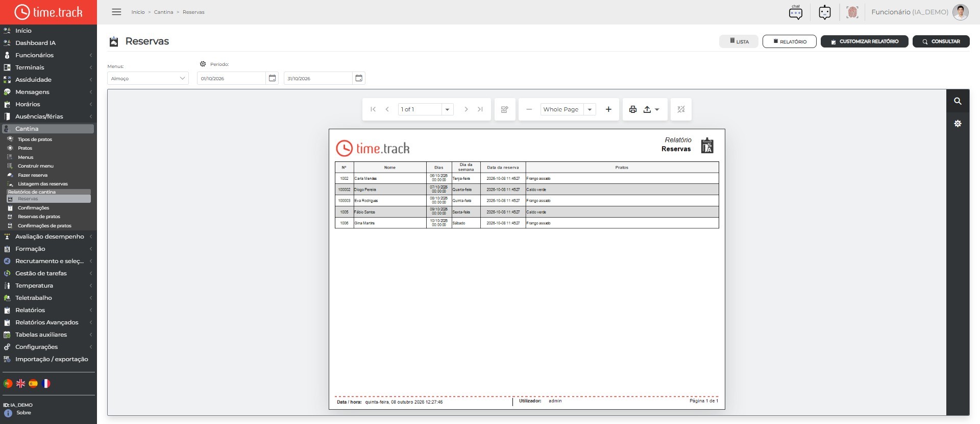
Task: Switch language to French flag
Action: point(46,383)
